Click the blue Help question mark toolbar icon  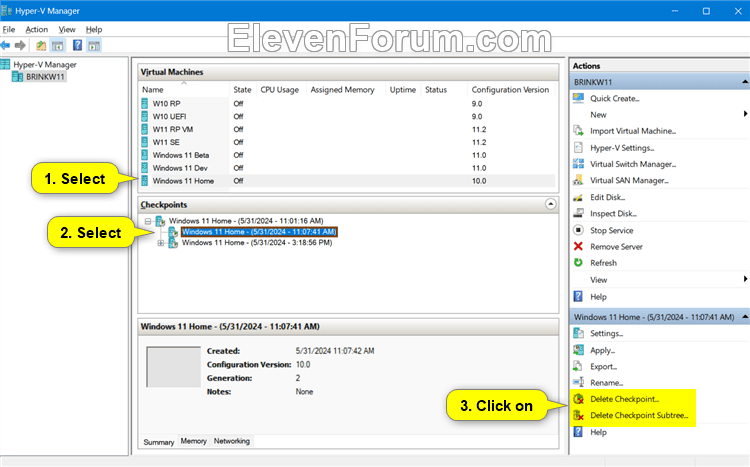(x=77, y=45)
